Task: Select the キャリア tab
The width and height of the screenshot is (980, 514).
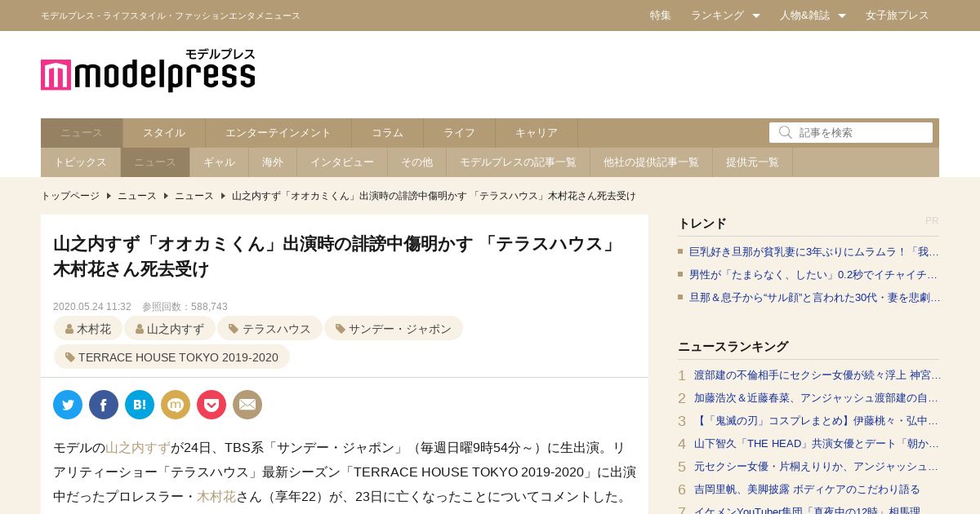Action: [x=537, y=133]
